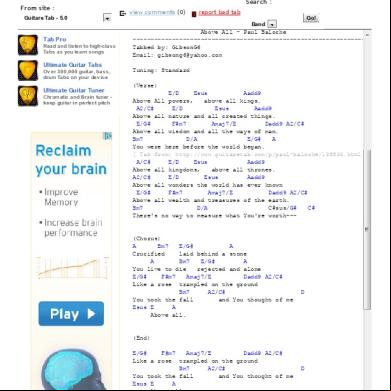Open the Tab Pro link
This screenshot has height=391, width=391.
(x=55, y=39)
